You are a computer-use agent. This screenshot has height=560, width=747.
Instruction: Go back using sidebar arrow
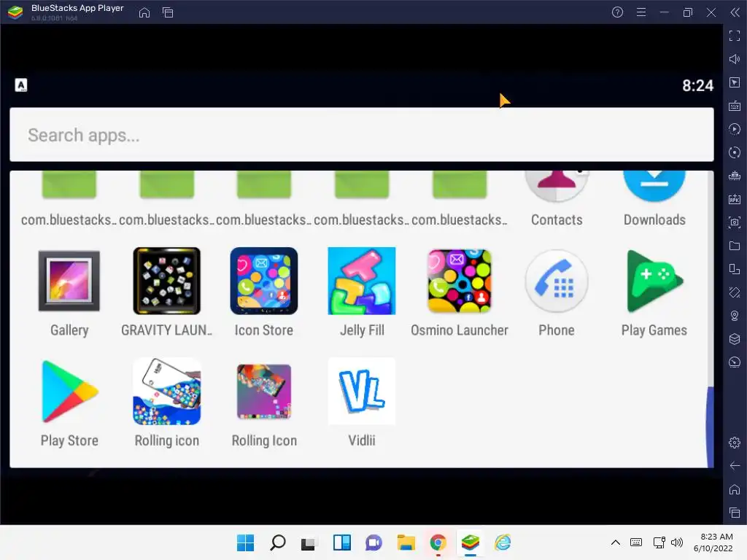[x=735, y=466]
